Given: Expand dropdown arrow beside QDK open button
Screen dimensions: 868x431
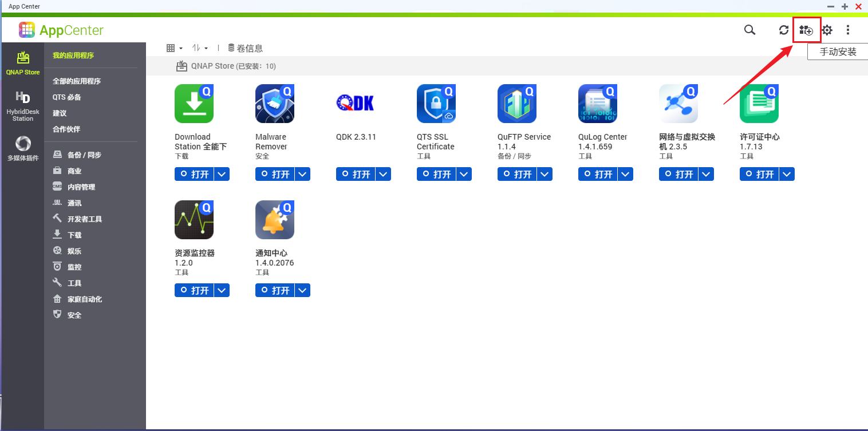Looking at the screenshot, I should [384, 174].
